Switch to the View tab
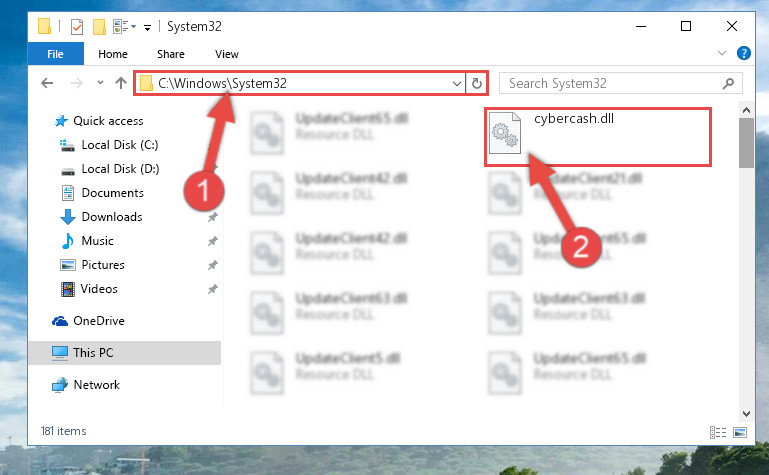The height and width of the screenshot is (475, 769). 227,54
